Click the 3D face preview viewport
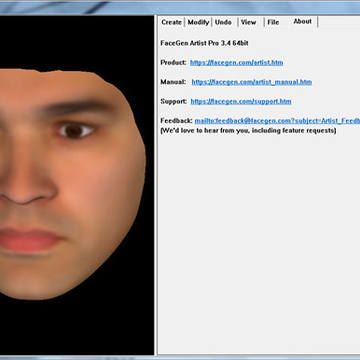360x360 pixels. (x=77, y=185)
